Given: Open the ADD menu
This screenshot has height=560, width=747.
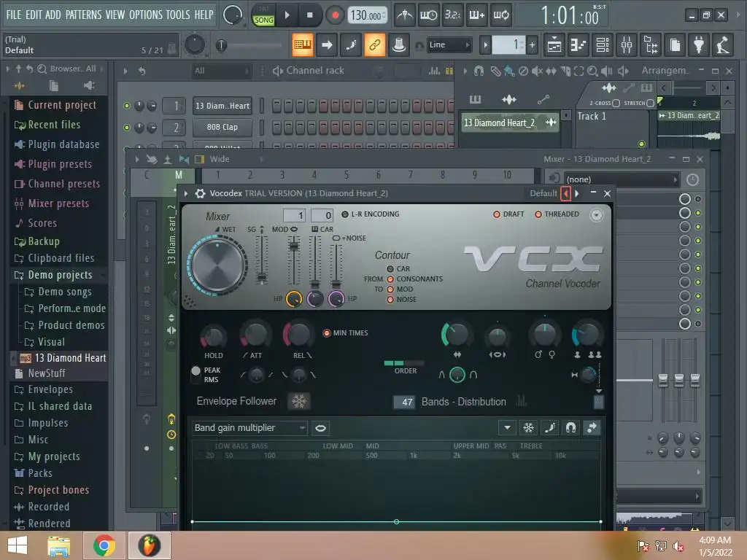Looking at the screenshot, I should (53, 15).
